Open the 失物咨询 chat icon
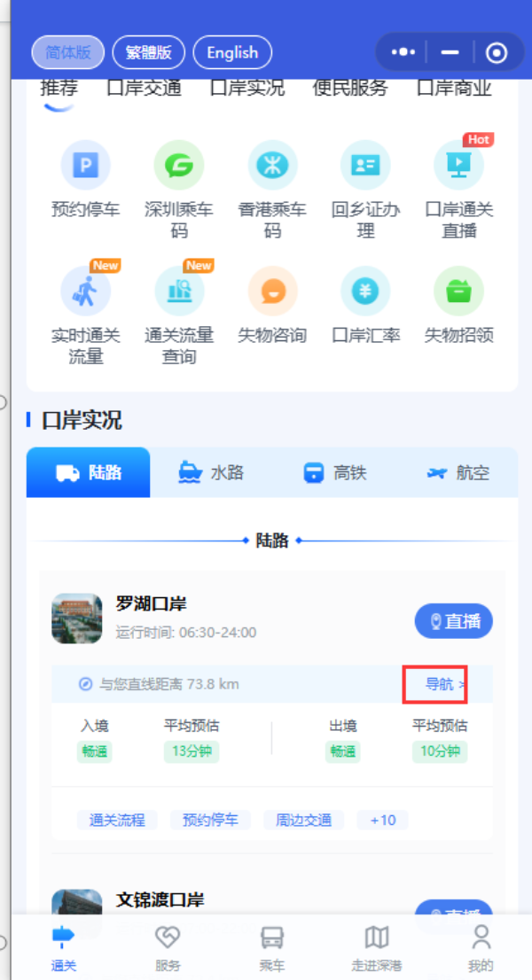 [272, 292]
